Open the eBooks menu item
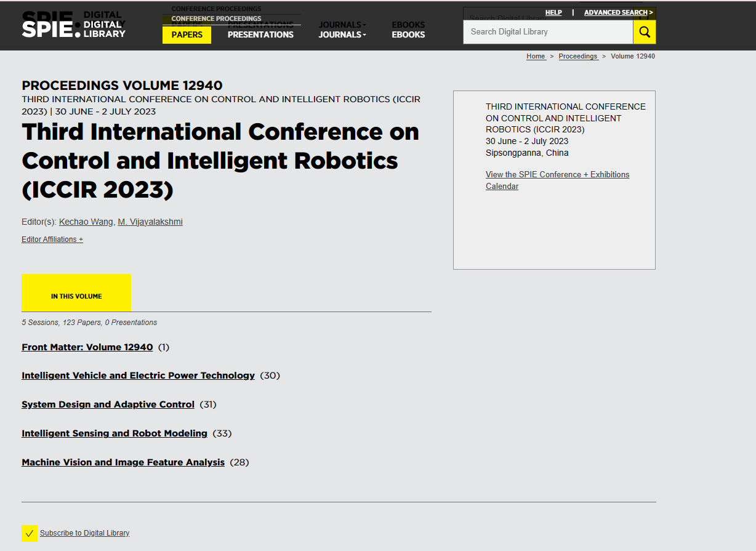 tap(408, 35)
